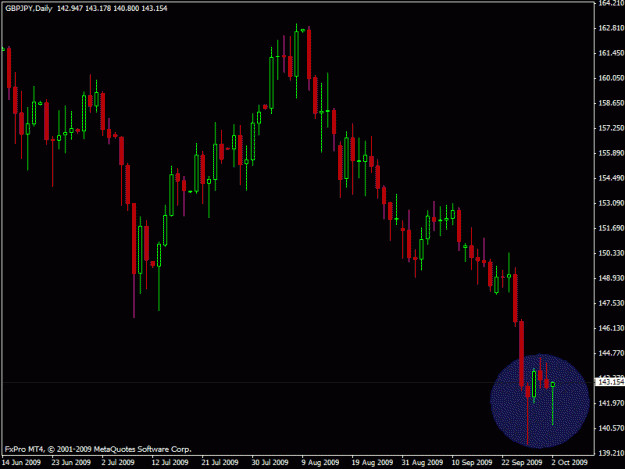Click the 161.450 price axis label
The image size is (625, 469).
click(x=611, y=53)
